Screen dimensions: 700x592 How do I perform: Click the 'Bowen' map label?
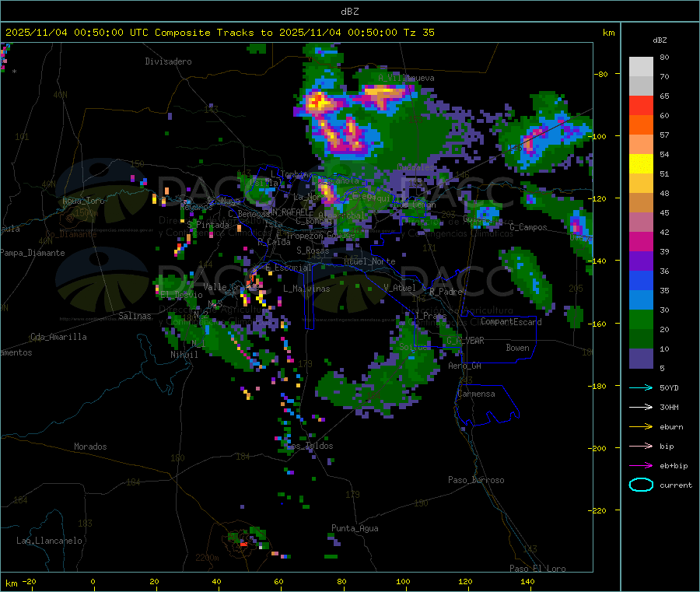(517, 347)
